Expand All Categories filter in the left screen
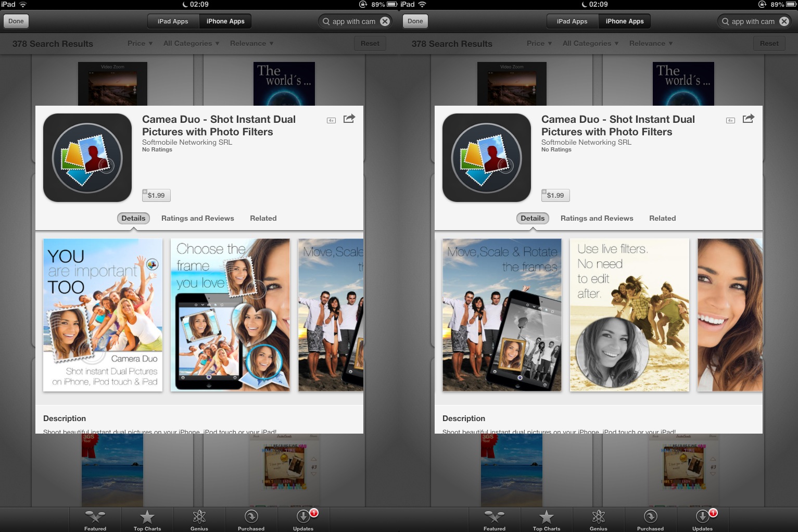Screen dimensions: 798x532 point(192,43)
